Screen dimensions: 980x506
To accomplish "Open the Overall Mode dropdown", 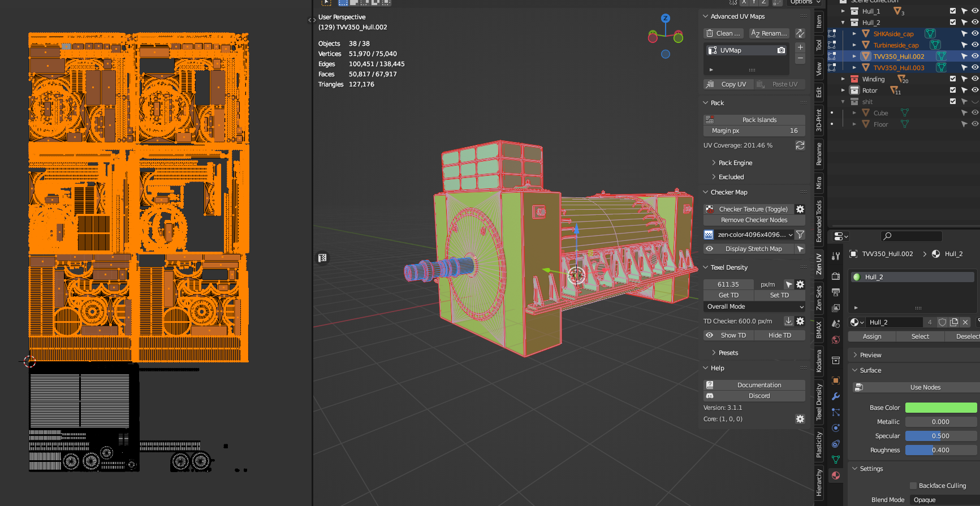I will tap(754, 306).
